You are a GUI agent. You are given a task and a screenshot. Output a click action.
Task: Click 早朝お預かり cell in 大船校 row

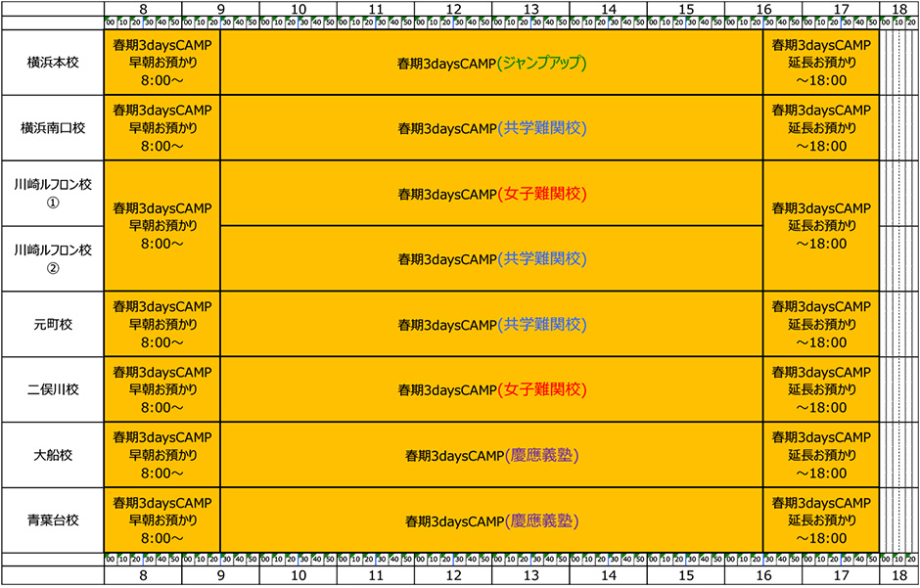(162, 454)
